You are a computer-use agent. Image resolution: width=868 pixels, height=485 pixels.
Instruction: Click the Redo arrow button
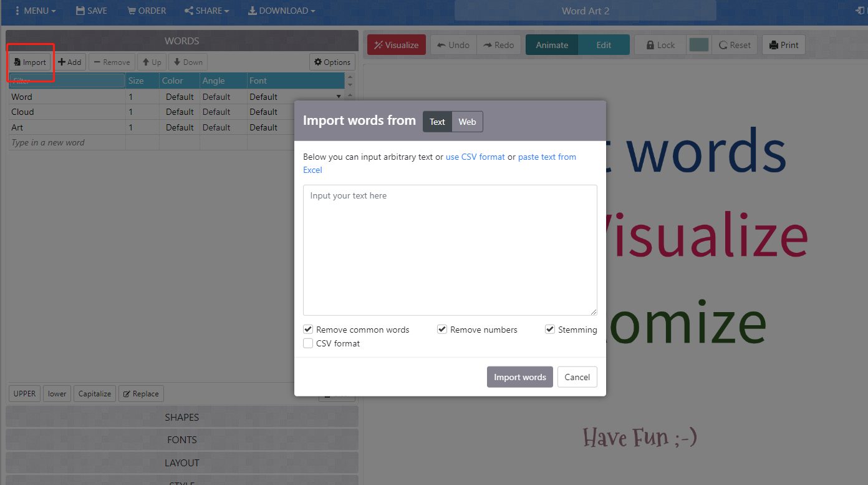tap(499, 45)
